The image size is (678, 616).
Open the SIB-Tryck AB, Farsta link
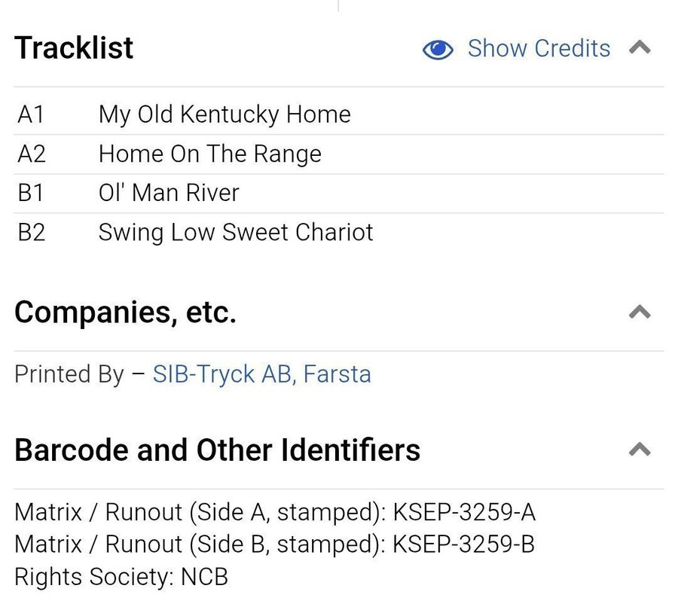(261, 374)
